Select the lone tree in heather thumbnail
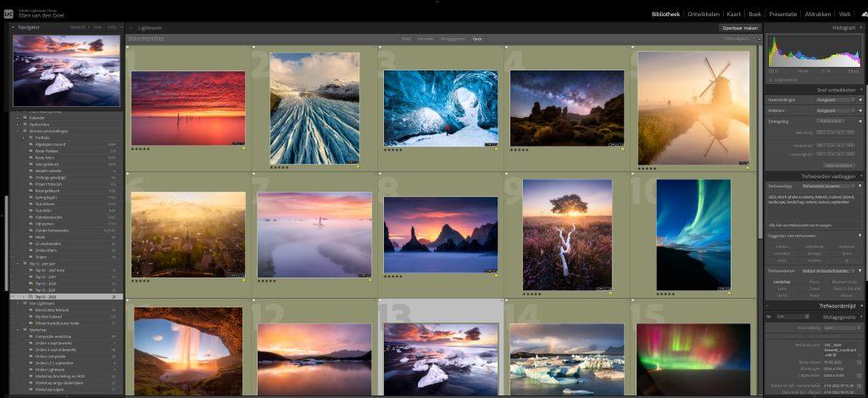 tap(567, 234)
